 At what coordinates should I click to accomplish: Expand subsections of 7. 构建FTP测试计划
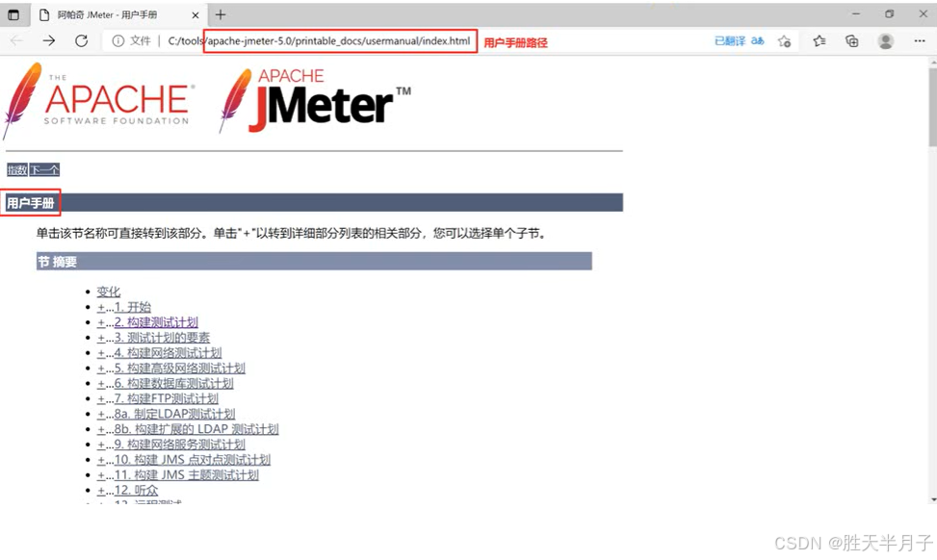(101, 398)
